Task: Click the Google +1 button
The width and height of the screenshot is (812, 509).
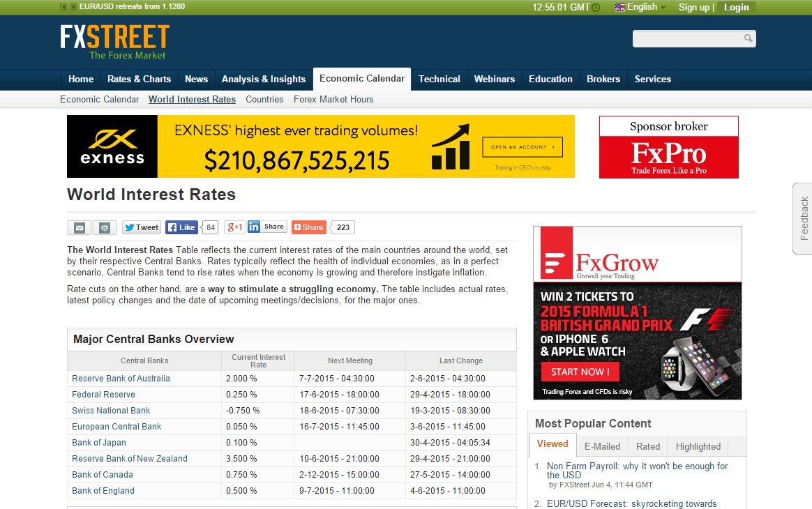Action: coord(234,227)
